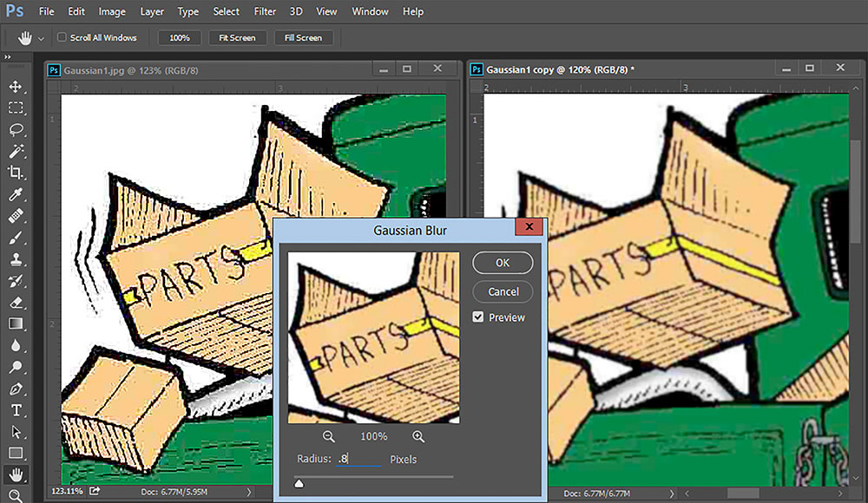The image size is (868, 503).
Task: Select the Hand tool in toolbar
Action: (x=16, y=474)
